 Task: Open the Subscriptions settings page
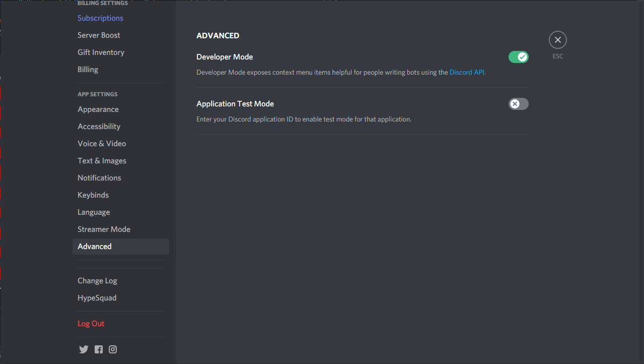pos(100,18)
